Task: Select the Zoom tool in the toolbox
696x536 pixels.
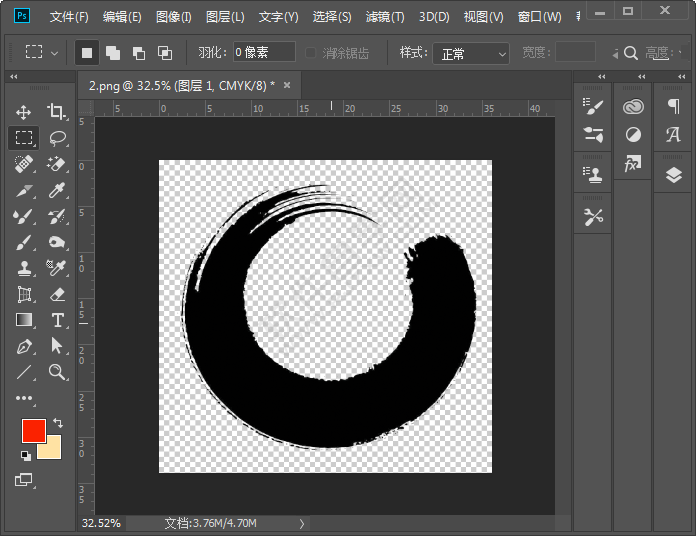Action: [x=57, y=372]
